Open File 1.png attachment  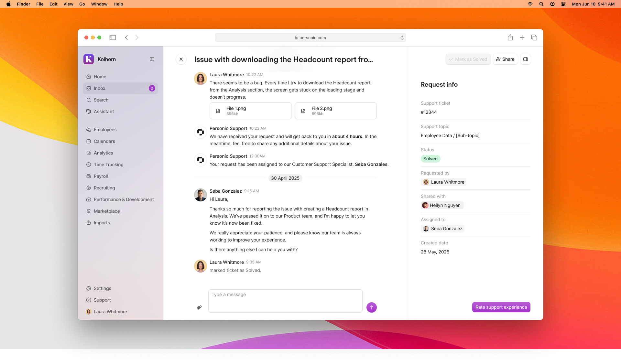250,111
